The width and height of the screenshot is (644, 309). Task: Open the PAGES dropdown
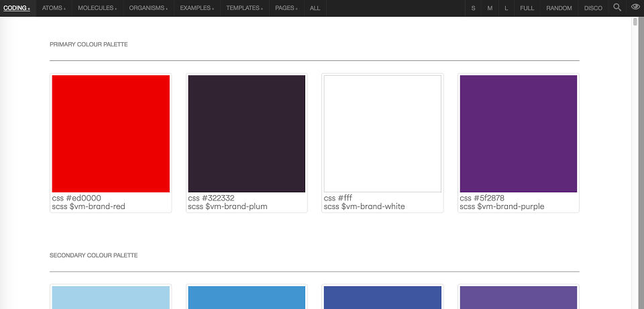tap(286, 8)
